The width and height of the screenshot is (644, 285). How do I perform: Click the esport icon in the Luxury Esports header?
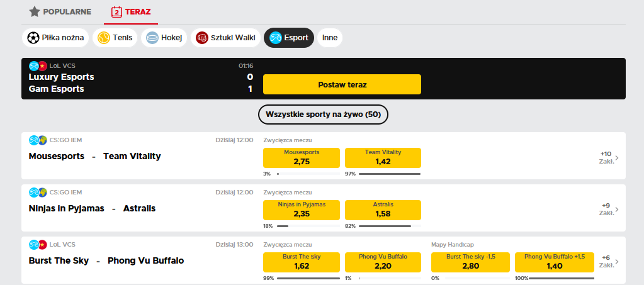pos(34,65)
